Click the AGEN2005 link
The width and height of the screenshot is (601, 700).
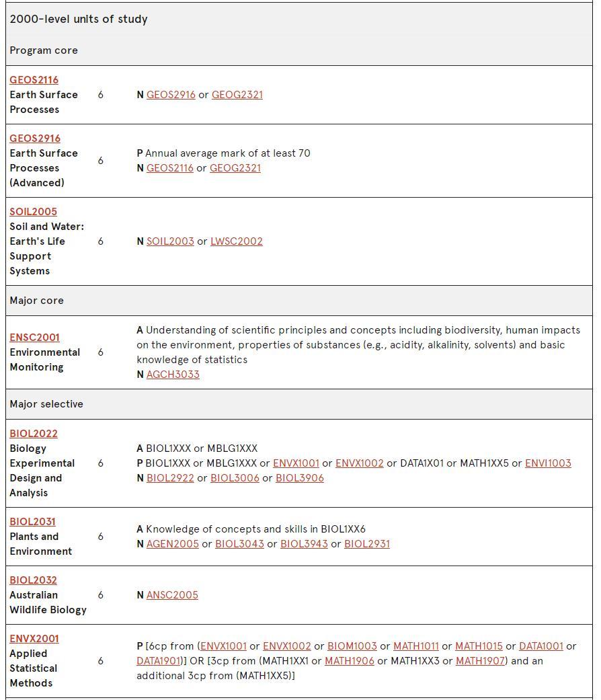coord(173,544)
